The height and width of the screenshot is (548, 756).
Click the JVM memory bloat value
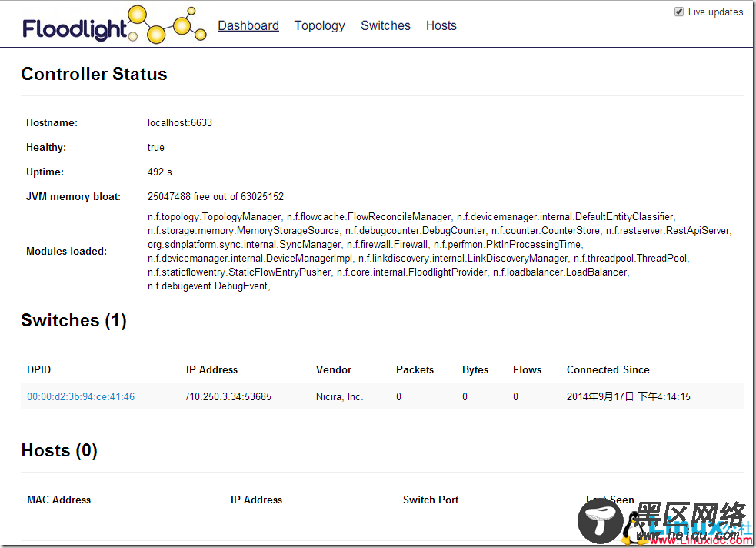tap(215, 196)
